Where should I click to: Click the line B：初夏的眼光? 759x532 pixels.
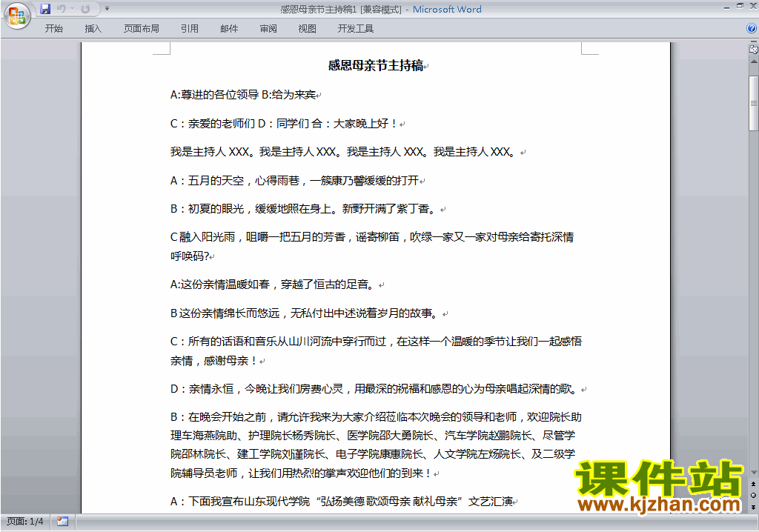tap(305, 209)
